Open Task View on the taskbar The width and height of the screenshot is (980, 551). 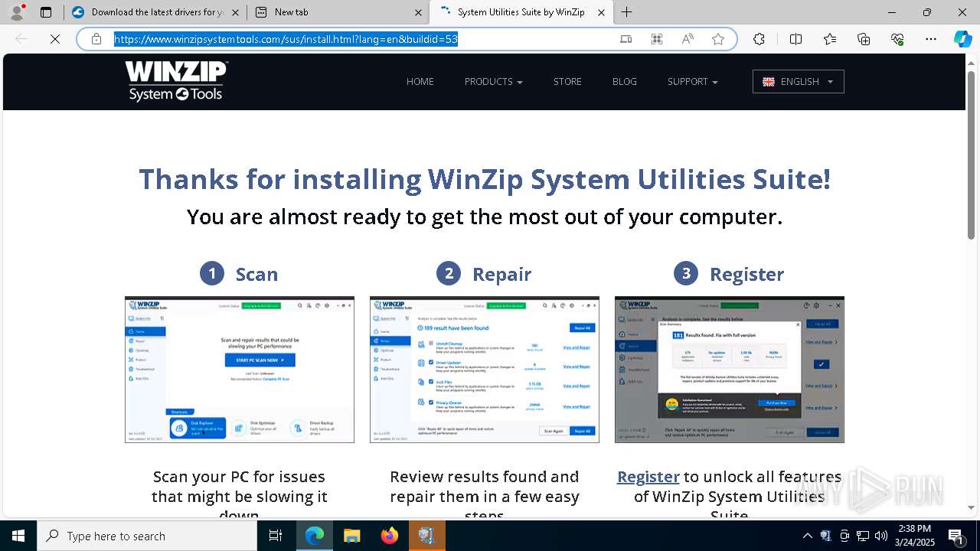pos(276,536)
